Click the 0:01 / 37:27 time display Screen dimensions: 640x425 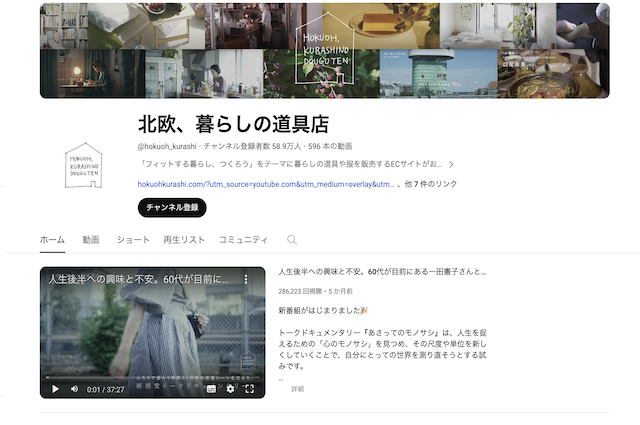(105, 389)
